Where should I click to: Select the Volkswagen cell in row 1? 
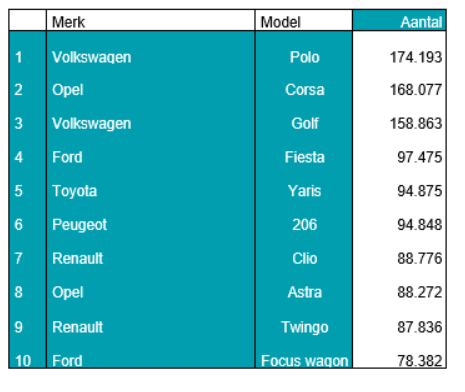coord(150,57)
